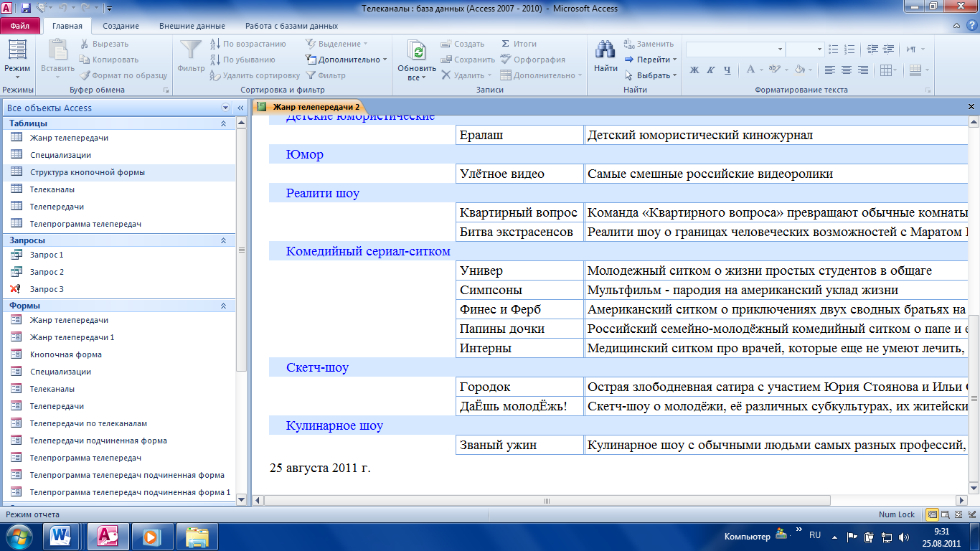Select Главная ribbon tab

pos(67,26)
